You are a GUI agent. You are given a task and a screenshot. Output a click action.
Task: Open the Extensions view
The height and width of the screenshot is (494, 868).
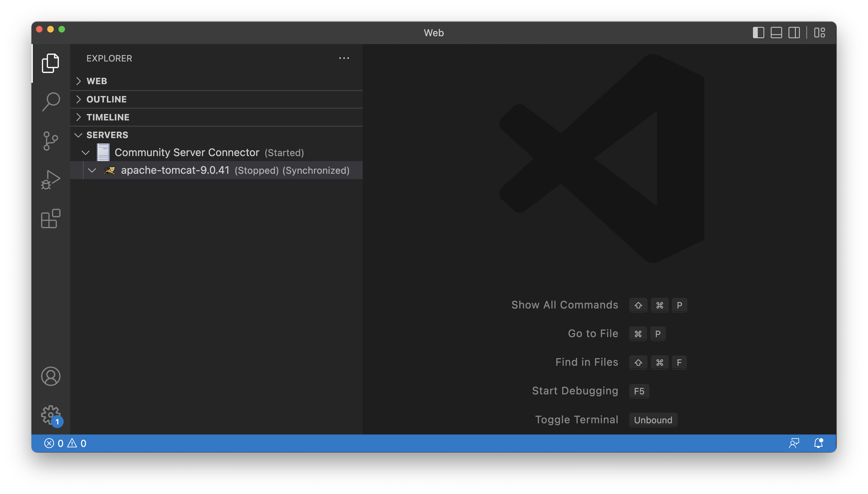tap(50, 218)
